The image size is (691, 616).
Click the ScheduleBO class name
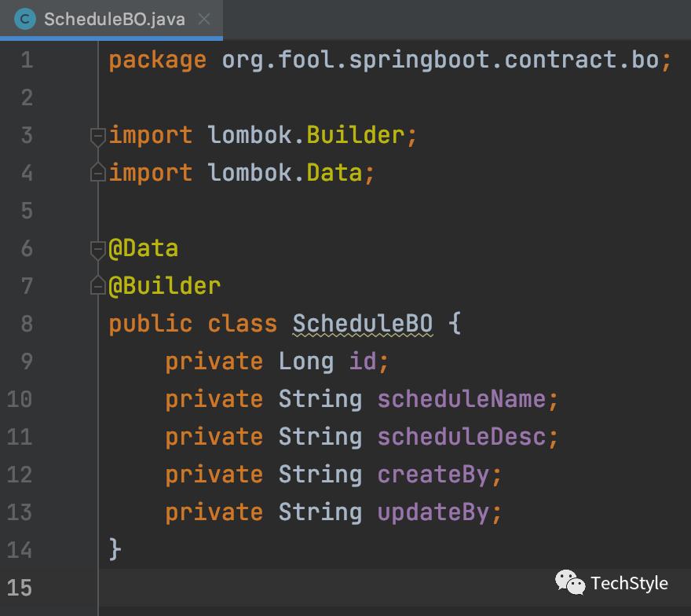(363, 324)
